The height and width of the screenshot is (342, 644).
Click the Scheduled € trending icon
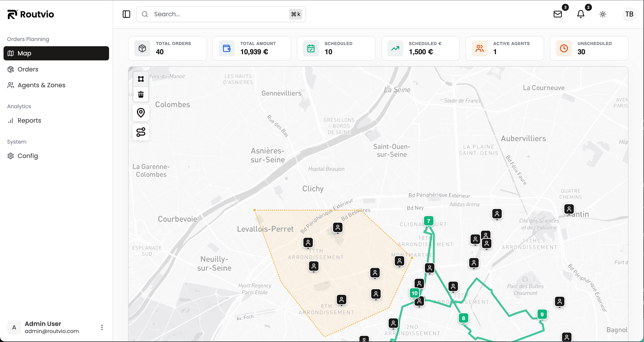tap(395, 48)
